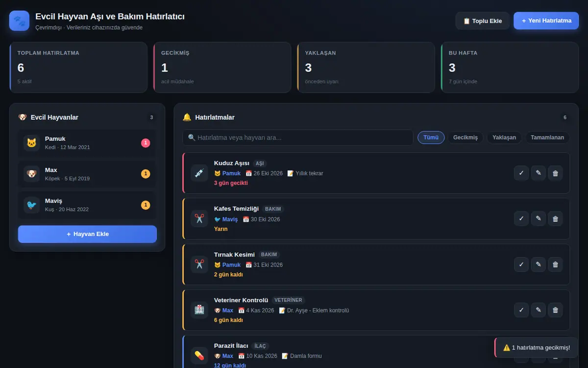Click the paw logo icon in header
The width and height of the screenshot is (588, 368).
point(20,21)
